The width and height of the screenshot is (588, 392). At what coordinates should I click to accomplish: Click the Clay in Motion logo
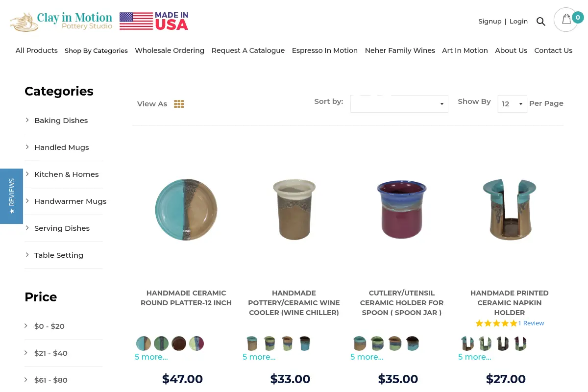(61, 21)
